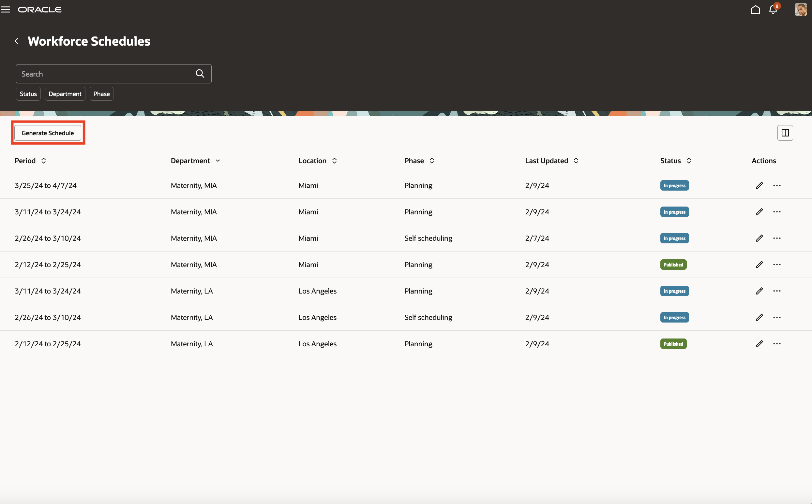This screenshot has width=812, height=504.
Task: Click the back arrow beside Workforce Schedules
Action: 17,41
